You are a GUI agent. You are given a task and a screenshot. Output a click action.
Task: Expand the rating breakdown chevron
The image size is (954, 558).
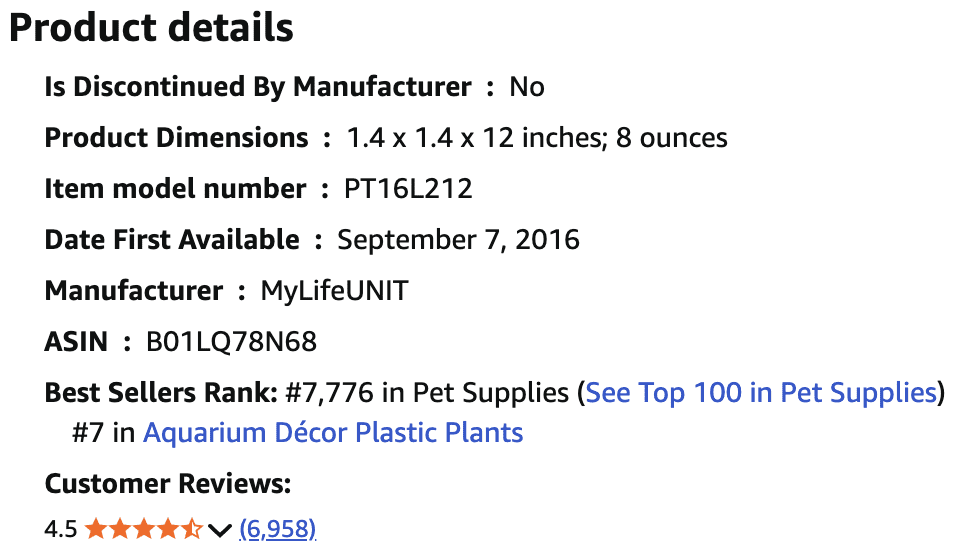[x=221, y=529]
